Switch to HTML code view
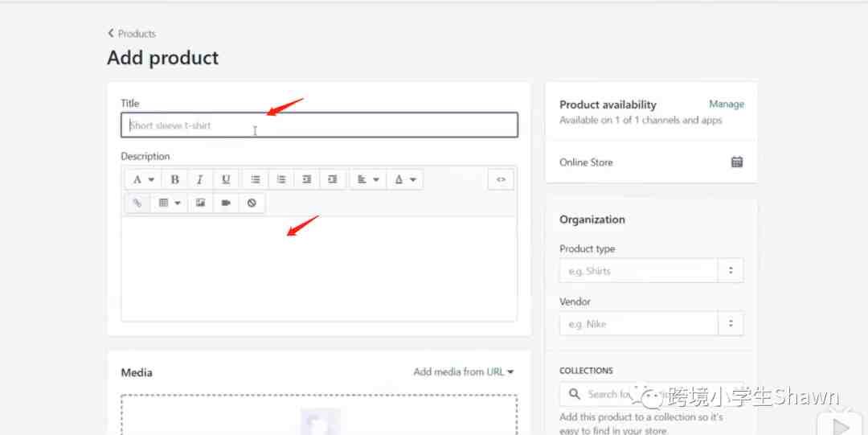 [501, 179]
